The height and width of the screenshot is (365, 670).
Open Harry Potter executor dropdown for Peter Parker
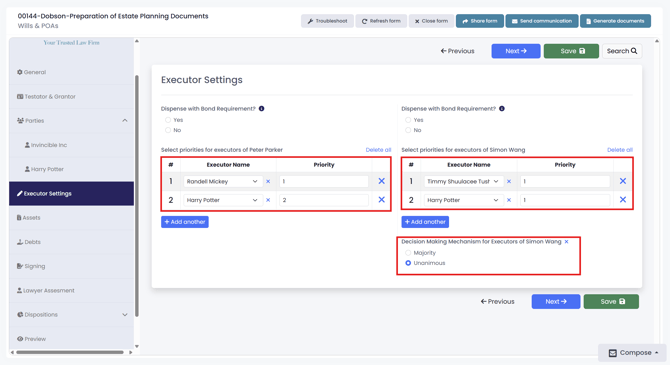[x=222, y=200]
